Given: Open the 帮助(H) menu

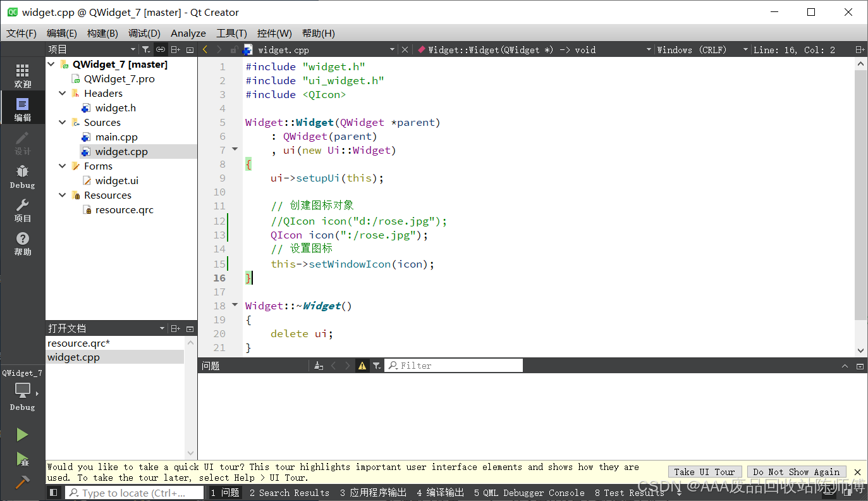Looking at the screenshot, I should point(318,33).
